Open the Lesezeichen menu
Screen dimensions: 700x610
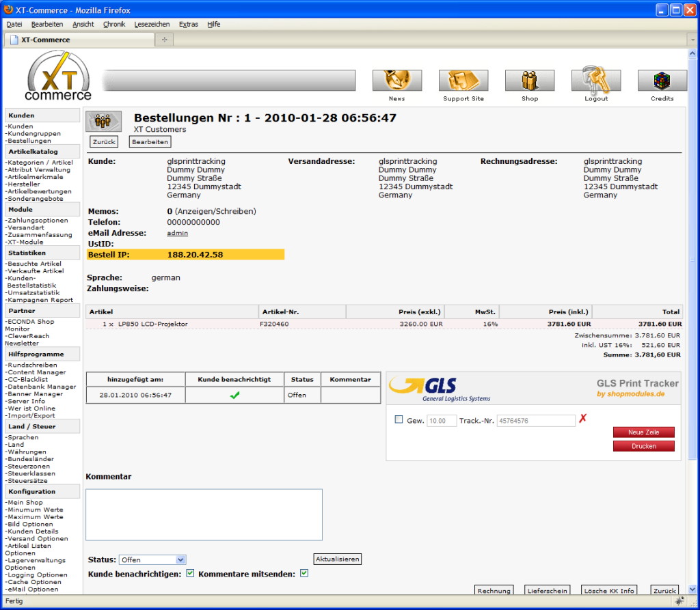pyautogui.click(x=152, y=24)
